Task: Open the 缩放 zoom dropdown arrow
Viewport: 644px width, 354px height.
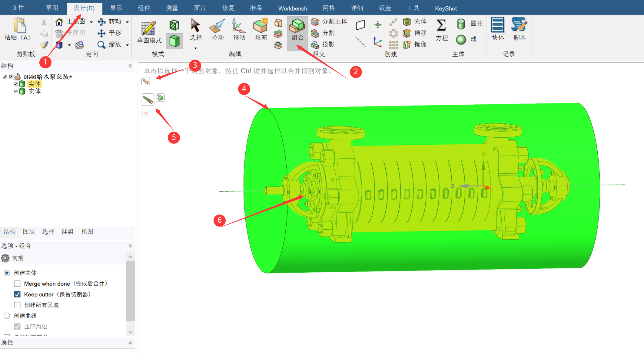Action: pyautogui.click(x=128, y=45)
